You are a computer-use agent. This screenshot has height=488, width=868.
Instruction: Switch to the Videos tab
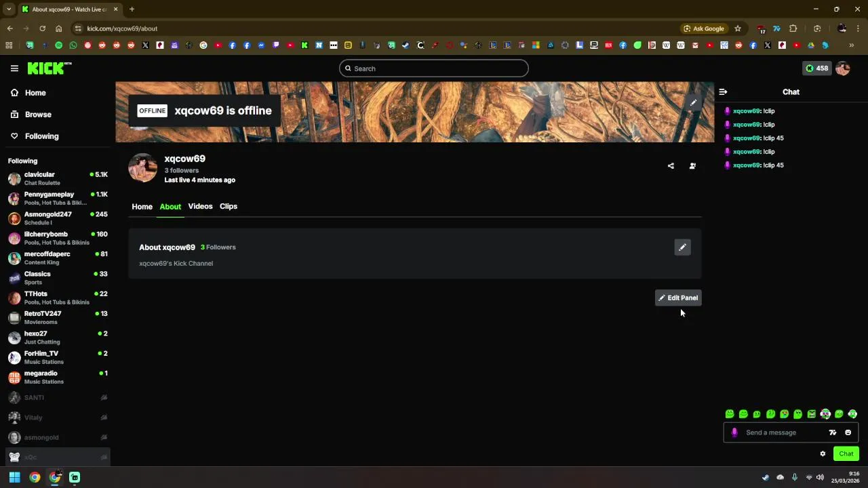(200, 206)
